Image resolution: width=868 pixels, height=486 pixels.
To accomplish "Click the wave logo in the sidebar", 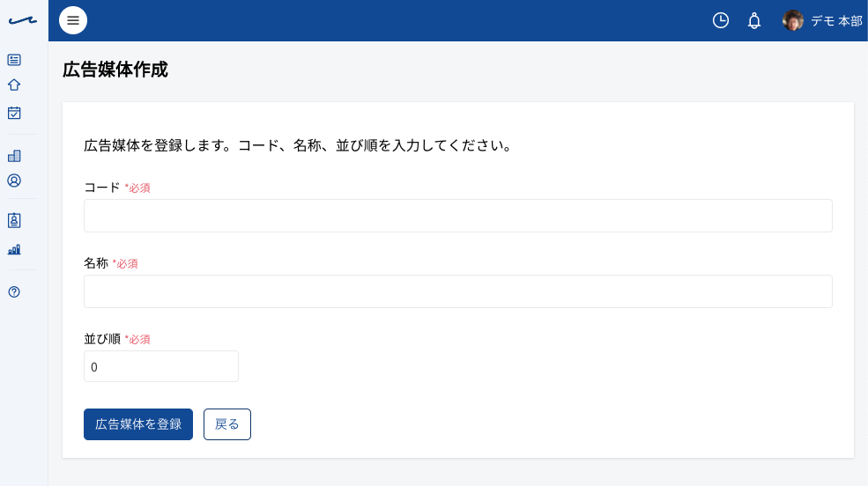I will pyautogui.click(x=23, y=21).
